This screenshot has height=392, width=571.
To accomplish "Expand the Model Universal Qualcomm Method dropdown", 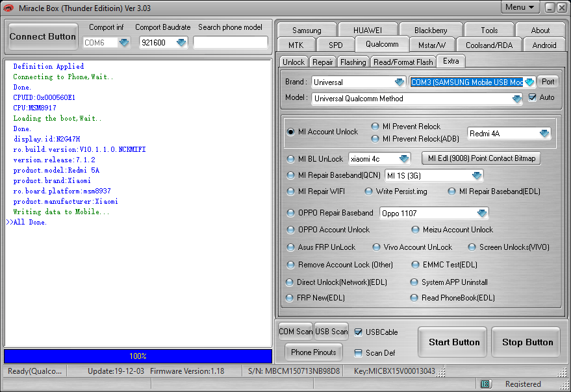I will pos(516,99).
